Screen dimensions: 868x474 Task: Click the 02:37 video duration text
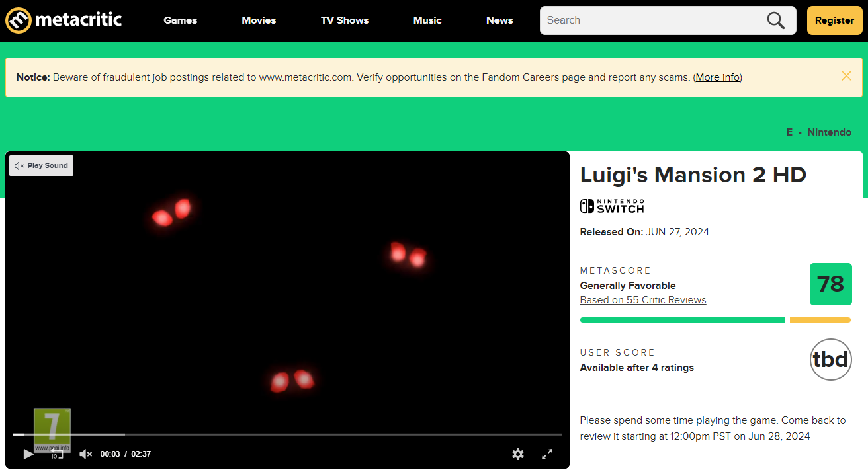(141, 454)
